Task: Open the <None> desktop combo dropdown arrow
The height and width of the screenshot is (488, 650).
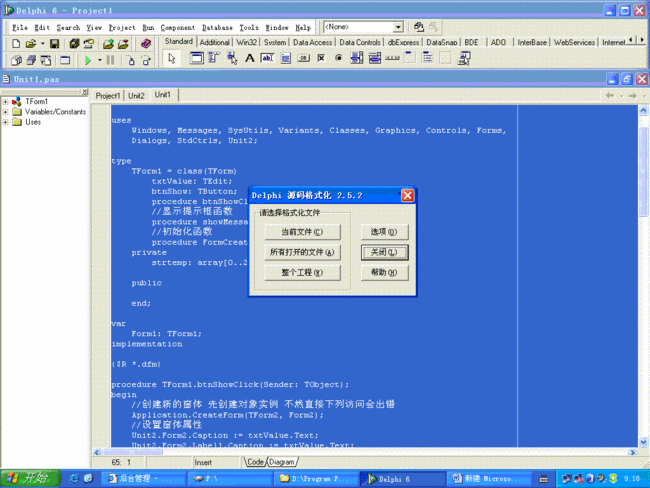Action: tap(398, 27)
